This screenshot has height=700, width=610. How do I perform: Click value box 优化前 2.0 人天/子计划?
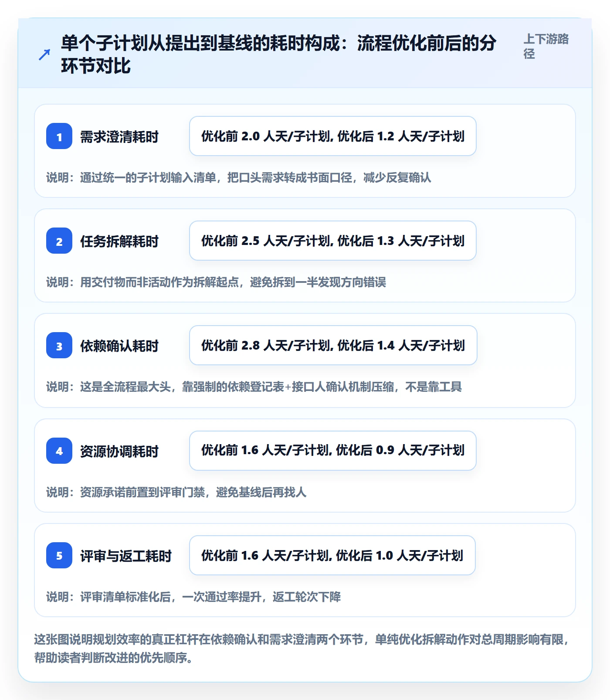click(x=333, y=136)
